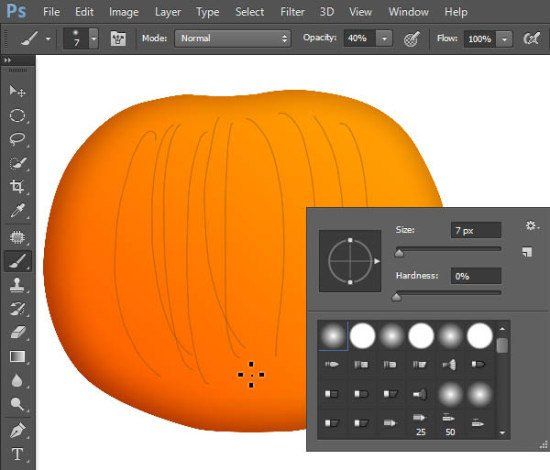
Task: Open the 3D menu
Action: point(327,12)
